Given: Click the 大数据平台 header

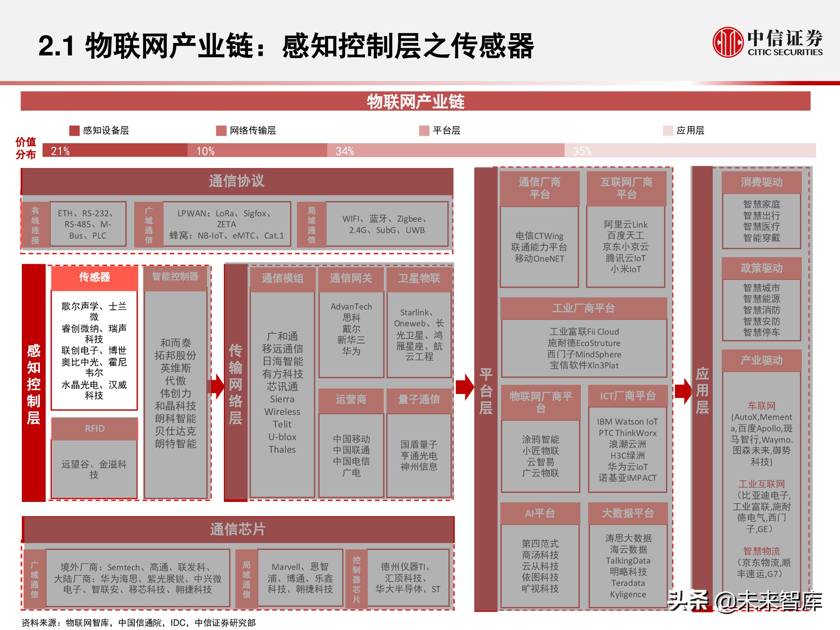Looking at the screenshot, I should (x=628, y=513).
